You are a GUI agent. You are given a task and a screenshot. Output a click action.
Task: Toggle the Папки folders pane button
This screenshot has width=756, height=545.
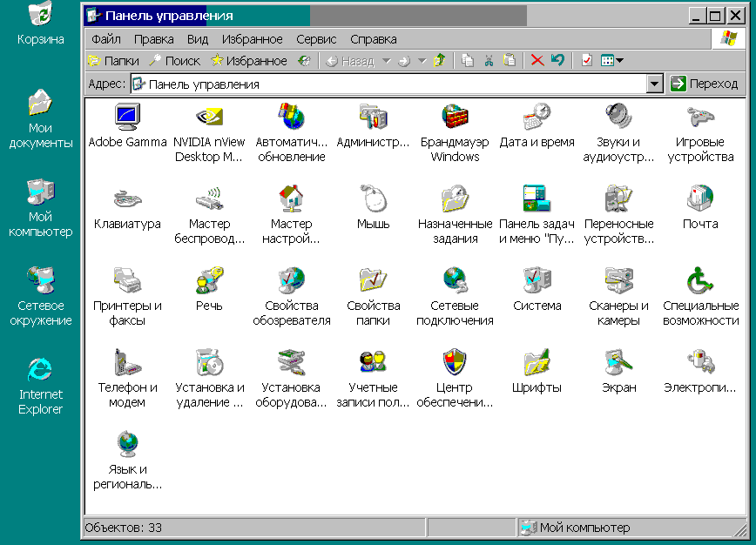pos(114,61)
